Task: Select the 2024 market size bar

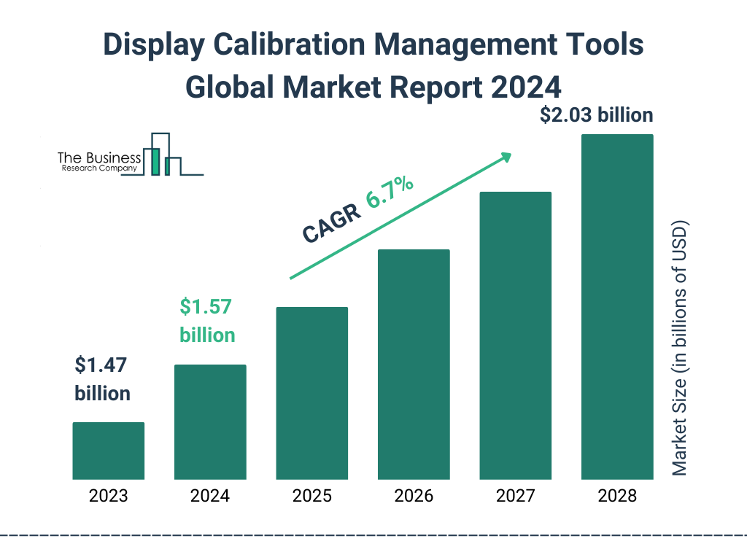Action: point(210,421)
